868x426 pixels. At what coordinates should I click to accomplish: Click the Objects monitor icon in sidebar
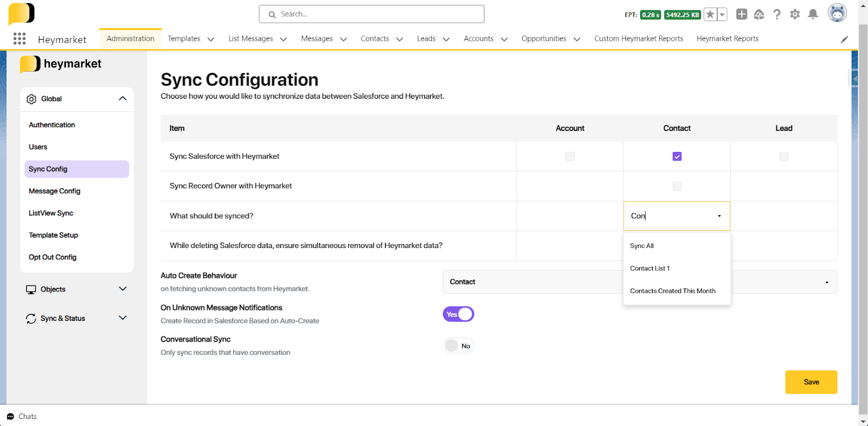tap(31, 289)
